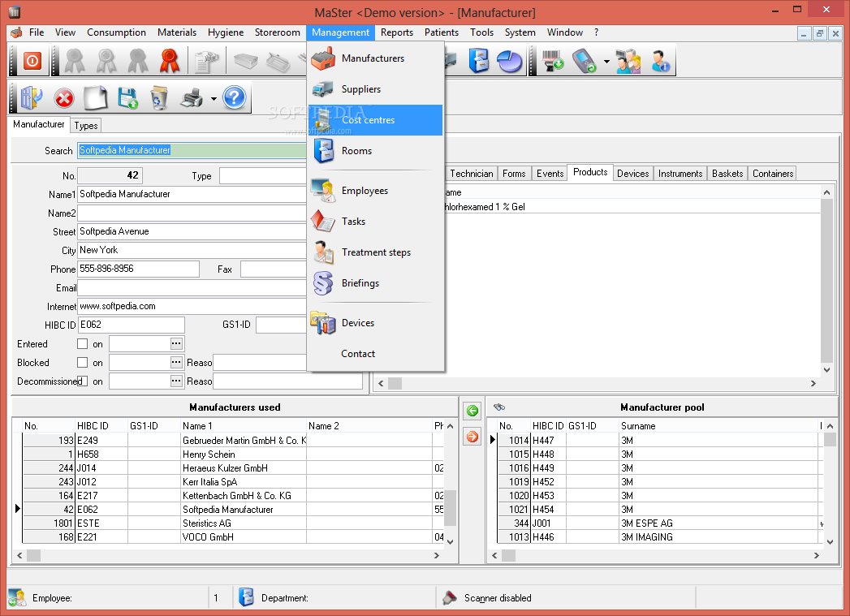Click the clipboard document toolbar icon
Screen dimensions: 850x616
pyautogui.click(x=206, y=61)
